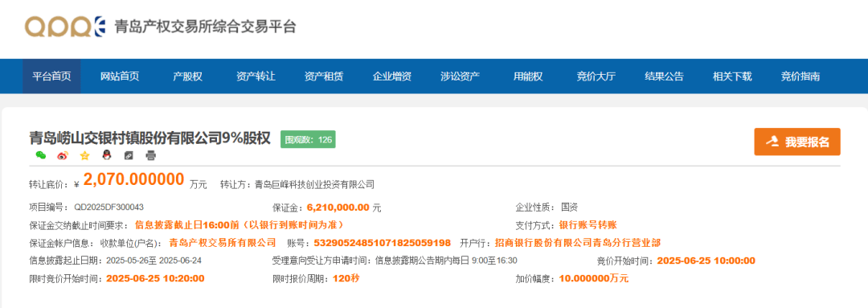
Task: Click transferor 青岛巨峰科技创业投资有限公司
Action: click(314, 184)
